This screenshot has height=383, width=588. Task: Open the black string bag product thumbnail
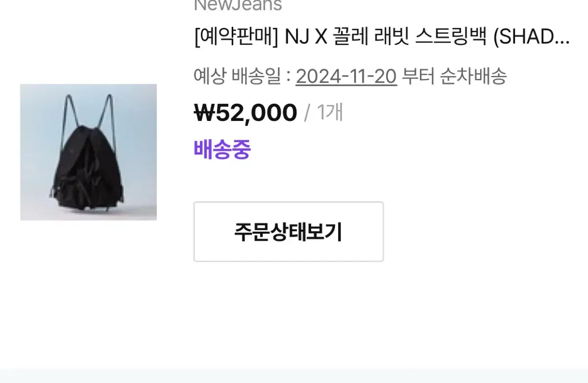coord(88,152)
